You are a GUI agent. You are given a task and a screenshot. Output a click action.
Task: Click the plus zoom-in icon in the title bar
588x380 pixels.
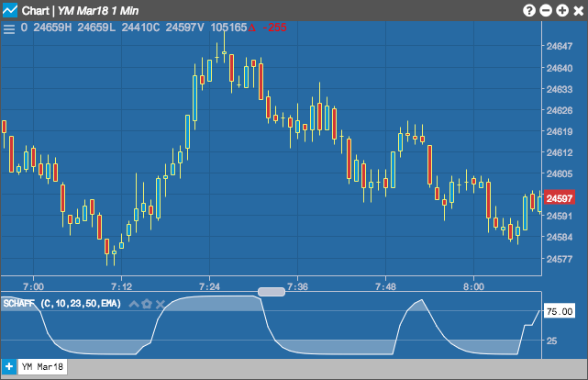[562, 10]
